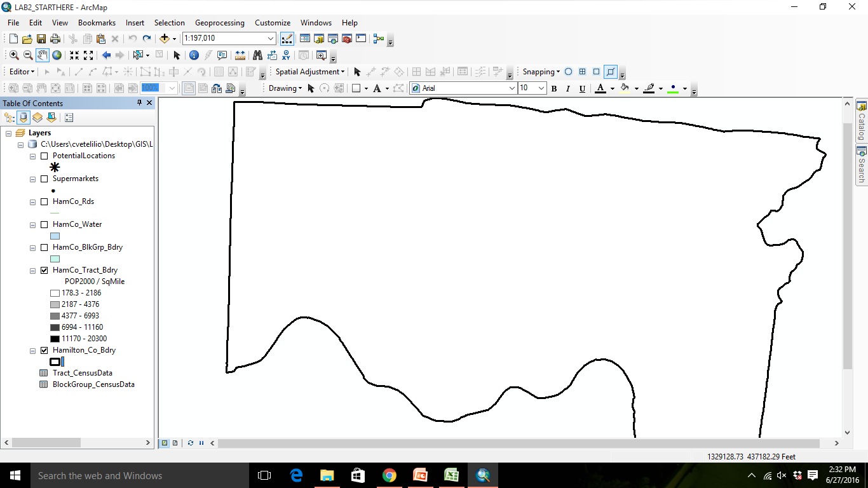This screenshot has width=868, height=488.
Task: Open the Table Of Contents window icon
Action: pos(304,39)
